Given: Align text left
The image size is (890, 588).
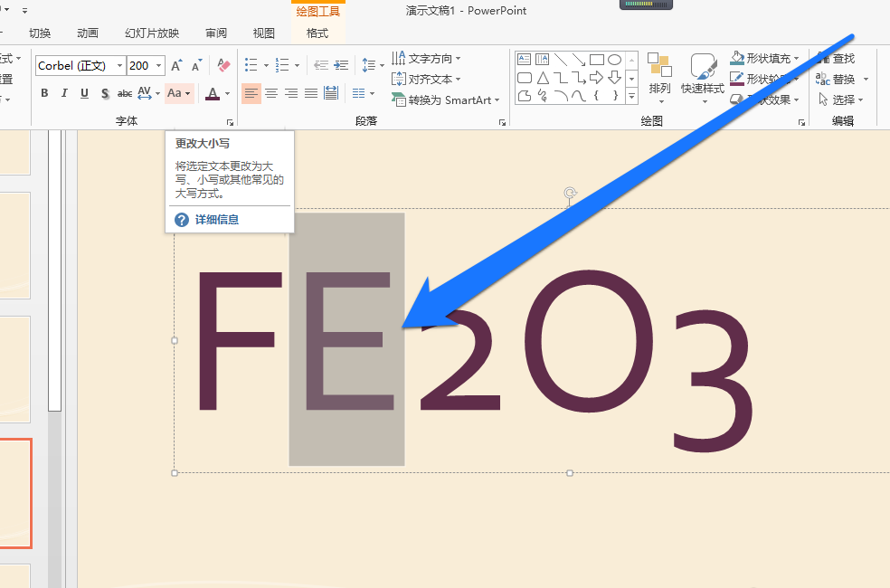Looking at the screenshot, I should [x=251, y=93].
